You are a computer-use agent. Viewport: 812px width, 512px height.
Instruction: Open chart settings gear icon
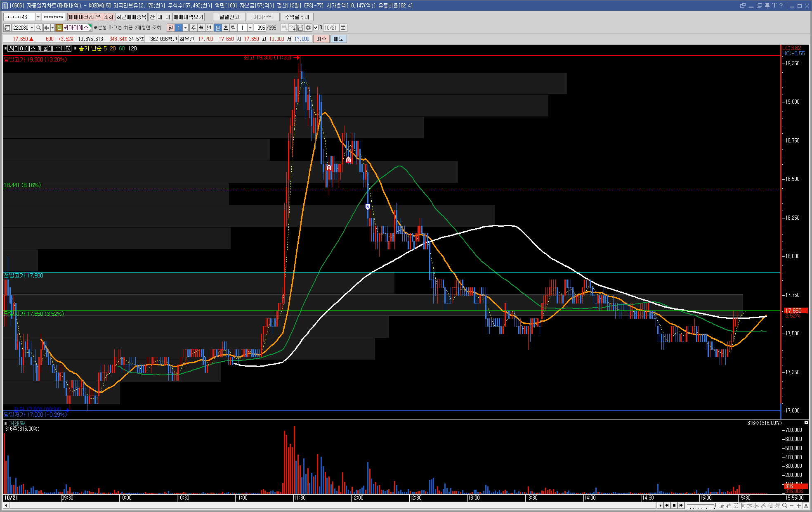[x=308, y=28]
